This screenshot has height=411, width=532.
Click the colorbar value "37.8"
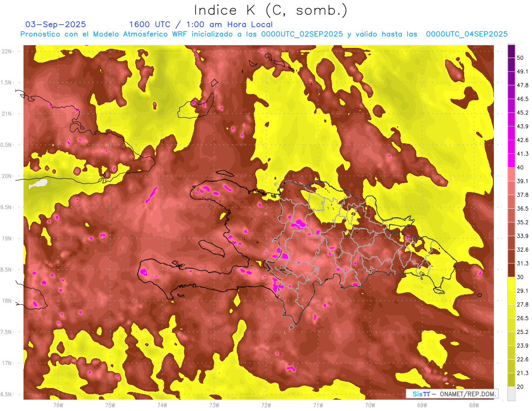pos(522,195)
